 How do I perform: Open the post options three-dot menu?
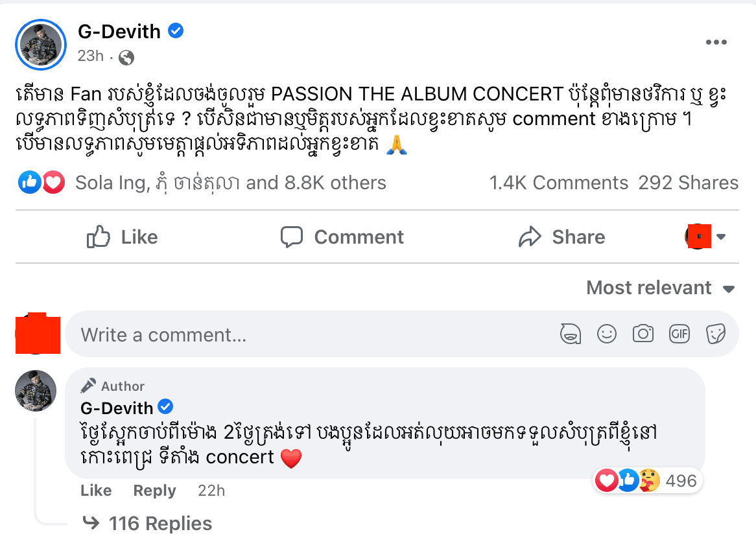[x=716, y=43]
